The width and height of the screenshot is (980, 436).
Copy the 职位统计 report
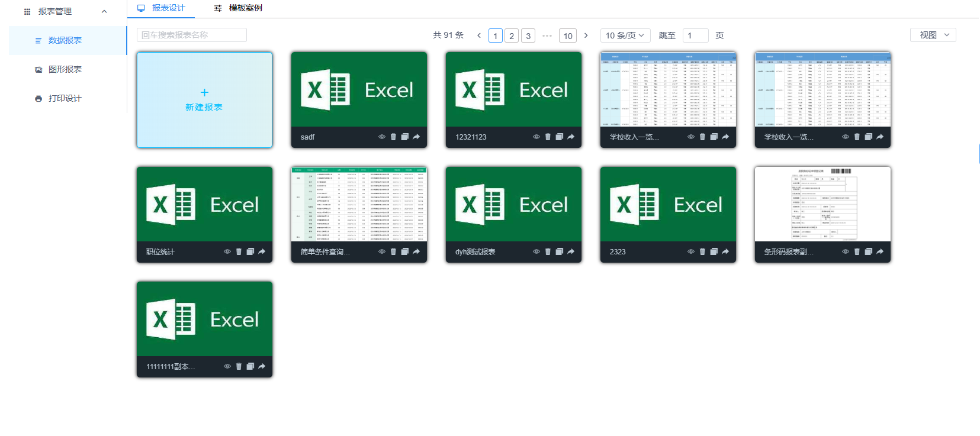(250, 251)
